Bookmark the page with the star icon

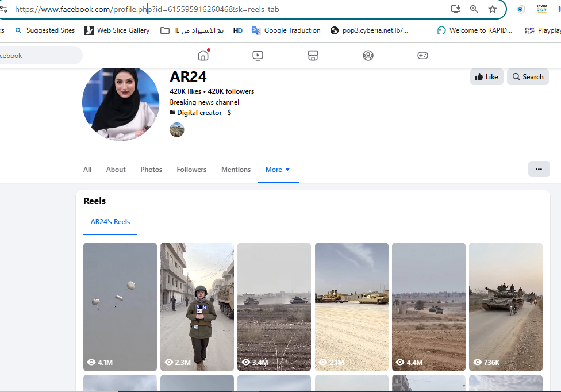(493, 9)
